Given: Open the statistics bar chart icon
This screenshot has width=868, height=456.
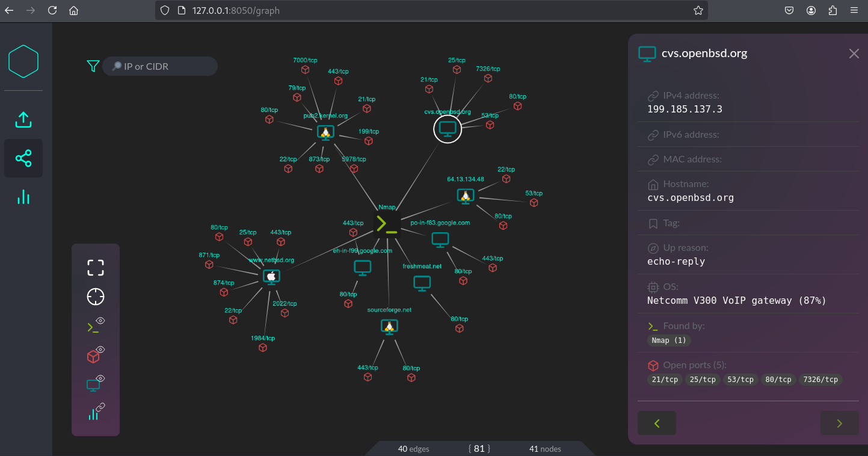Looking at the screenshot, I should click(x=23, y=197).
